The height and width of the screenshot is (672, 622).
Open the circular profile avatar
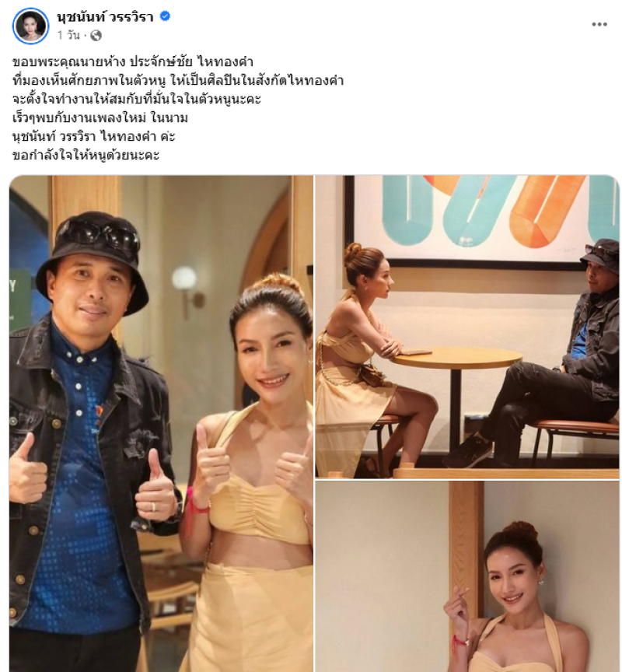pyautogui.click(x=30, y=26)
